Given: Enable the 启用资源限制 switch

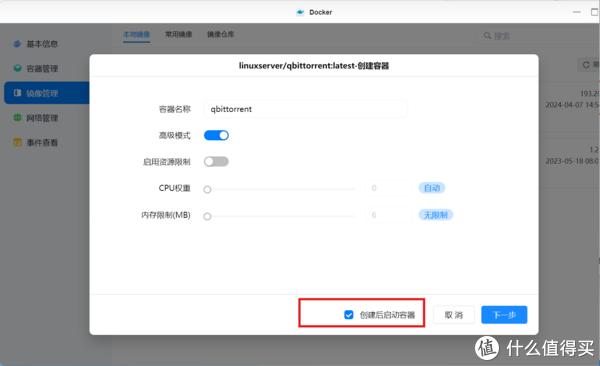Looking at the screenshot, I should (216, 162).
